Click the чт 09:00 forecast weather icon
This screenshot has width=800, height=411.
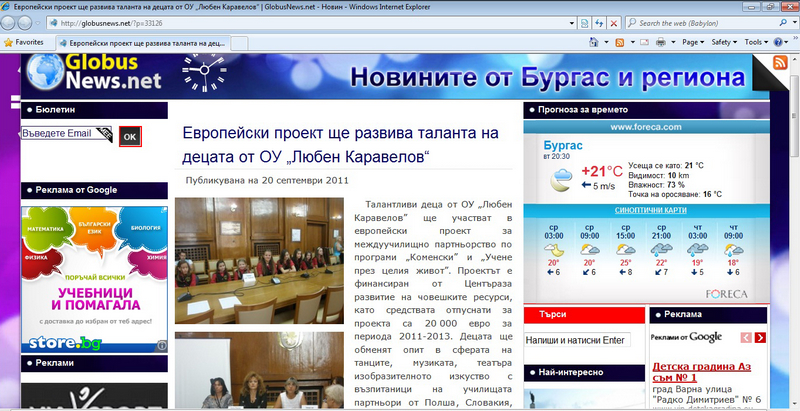[x=733, y=250]
